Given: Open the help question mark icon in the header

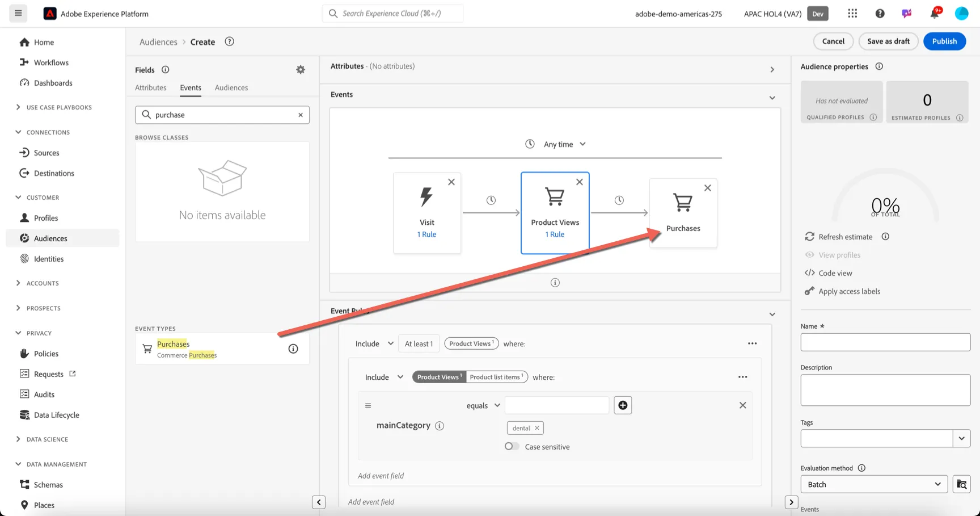Looking at the screenshot, I should 880,14.
